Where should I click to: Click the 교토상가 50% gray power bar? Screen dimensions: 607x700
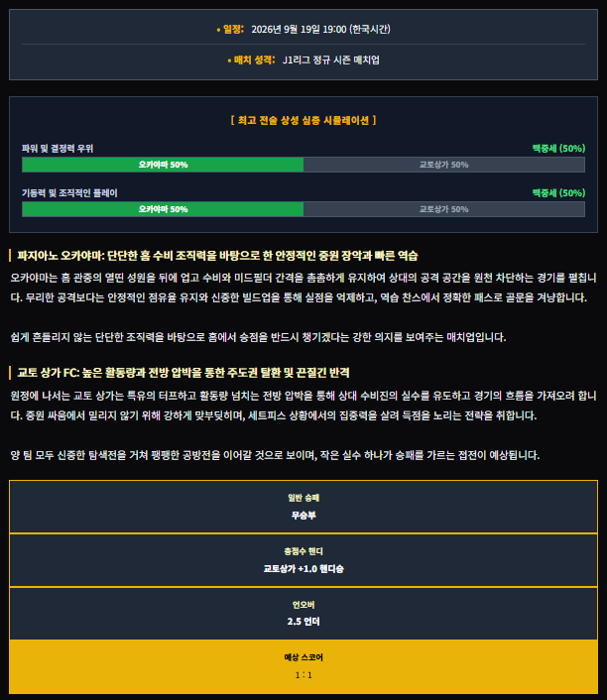444,165
